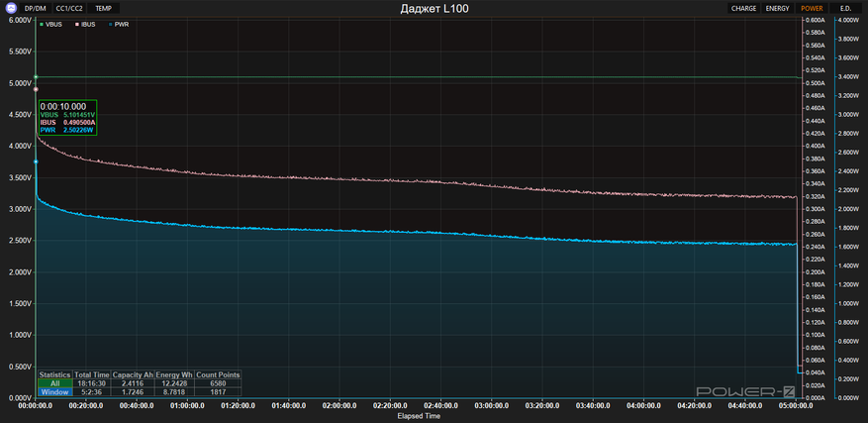
Task: Click the 0:00:10.000 cursor readout box
Action: [67, 117]
